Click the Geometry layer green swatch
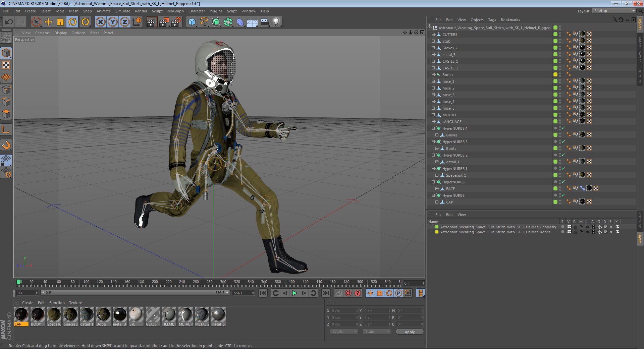 pyautogui.click(x=437, y=227)
